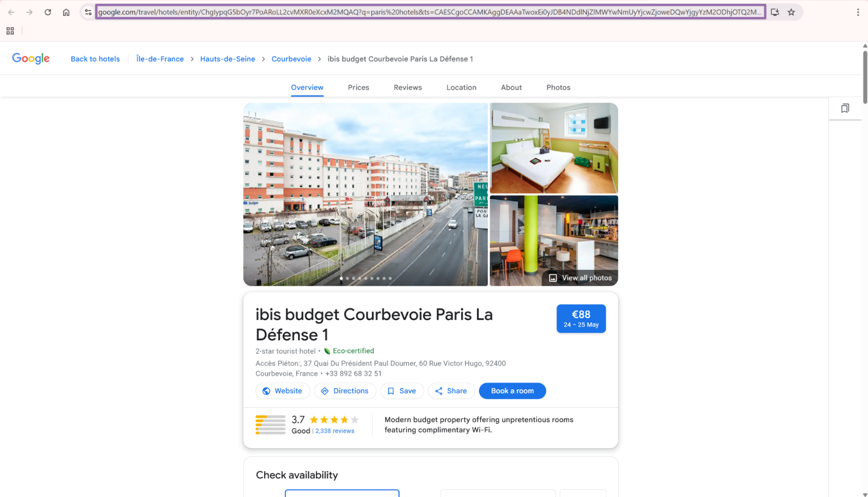The image size is (868, 497).
Task: Open the saved items bookmark panel icon
Action: (x=845, y=108)
